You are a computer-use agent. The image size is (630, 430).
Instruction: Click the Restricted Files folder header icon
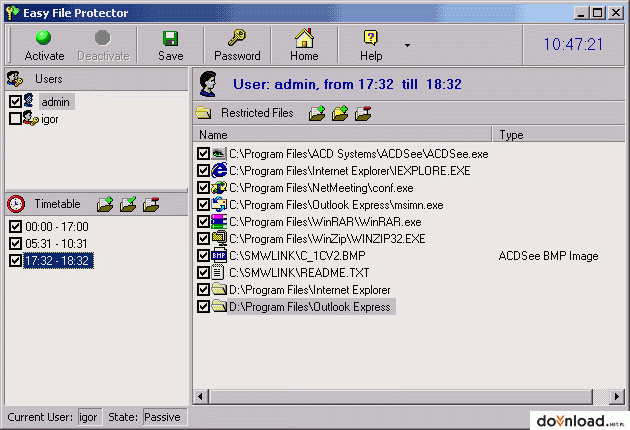203,113
